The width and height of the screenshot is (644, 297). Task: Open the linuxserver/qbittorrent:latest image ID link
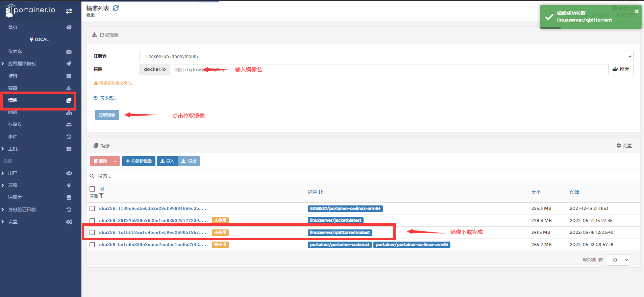[x=152, y=232]
